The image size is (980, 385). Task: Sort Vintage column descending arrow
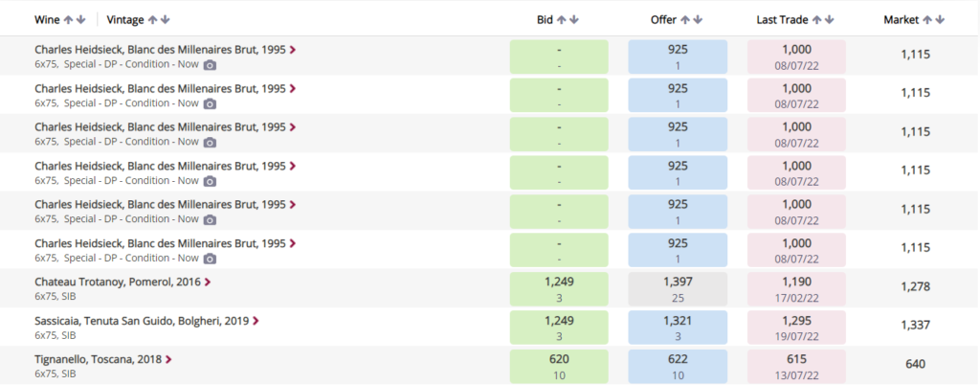pos(165,20)
